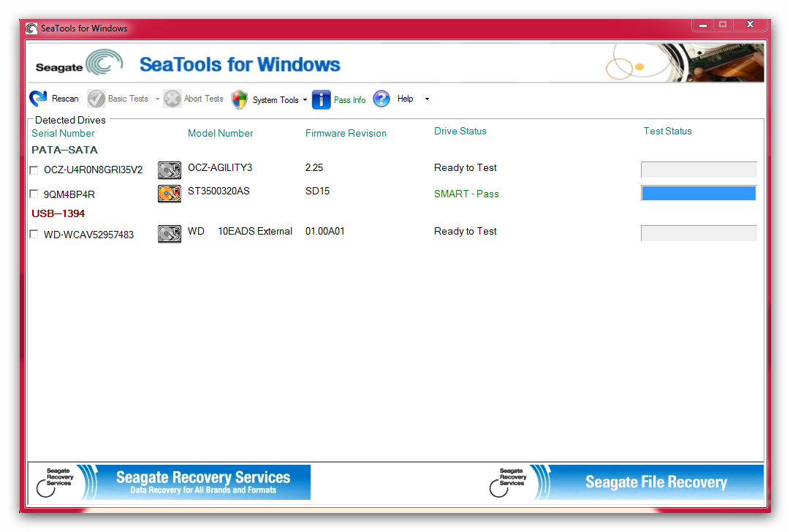This screenshot has width=790, height=532.
Task: Click the Rescan label
Action: pyautogui.click(x=65, y=99)
